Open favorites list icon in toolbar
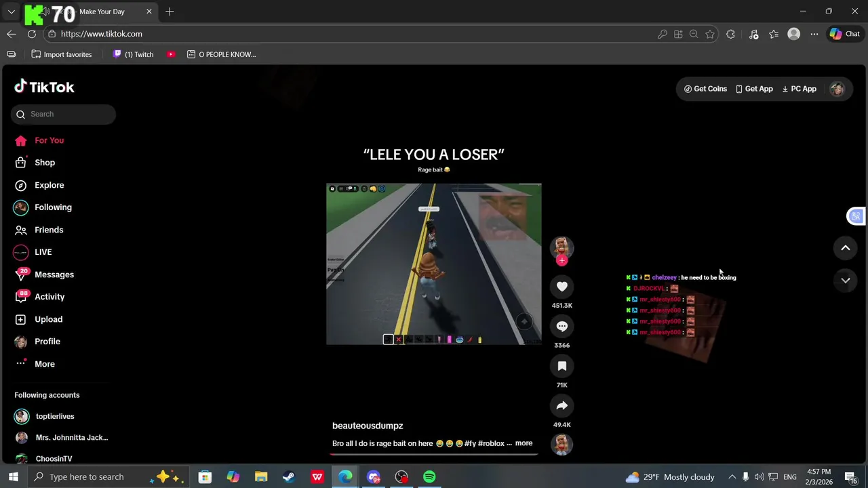Screen dimensions: 868x488 coord(774,34)
